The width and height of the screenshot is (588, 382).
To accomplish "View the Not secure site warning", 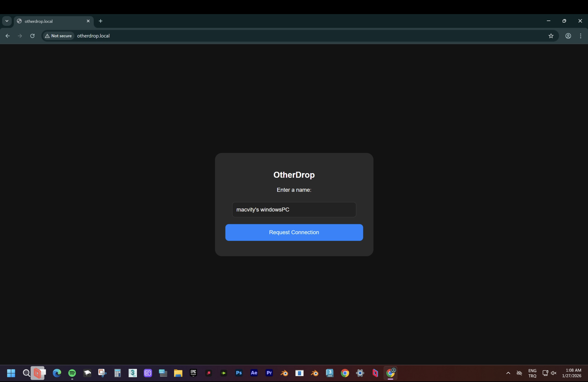I will 58,36.
